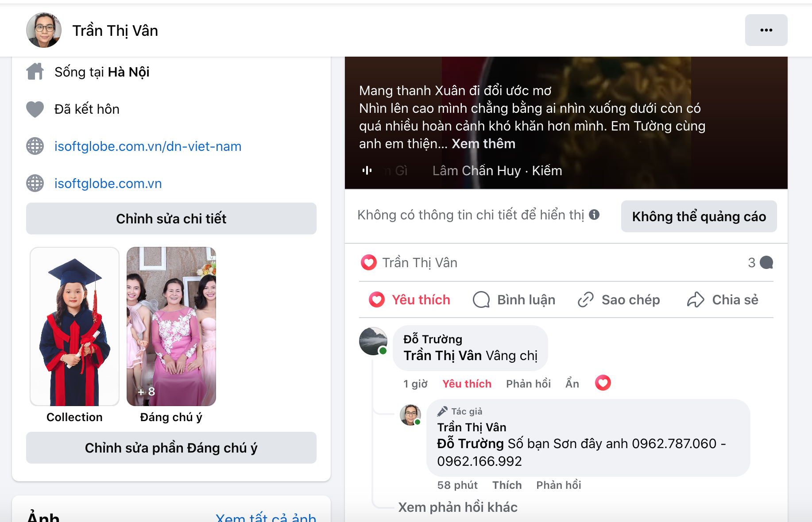Open the isoftglobe.com.vn/dn-viet-nam link

(148, 146)
